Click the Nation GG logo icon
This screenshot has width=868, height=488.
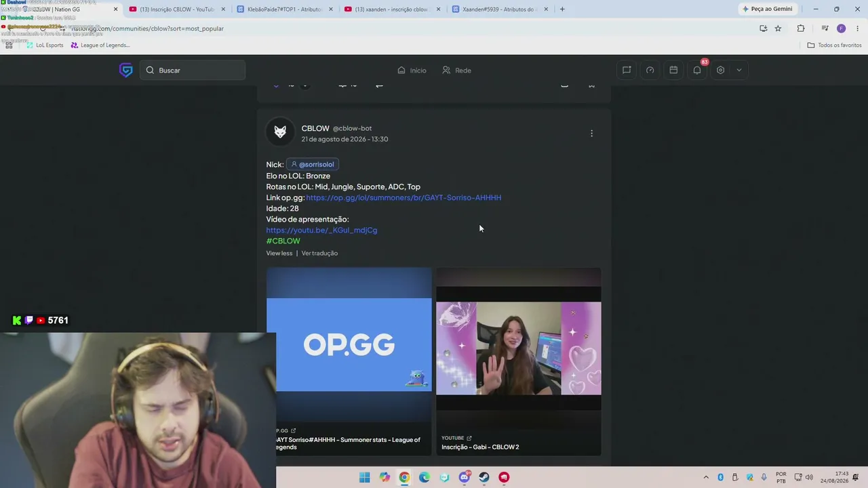pos(126,70)
